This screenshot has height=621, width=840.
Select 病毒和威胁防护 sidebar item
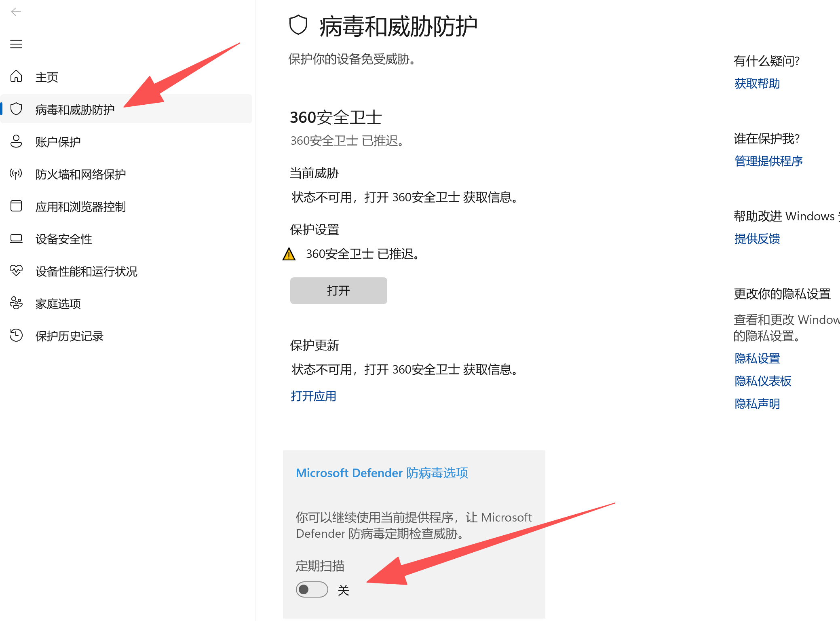[x=126, y=109]
